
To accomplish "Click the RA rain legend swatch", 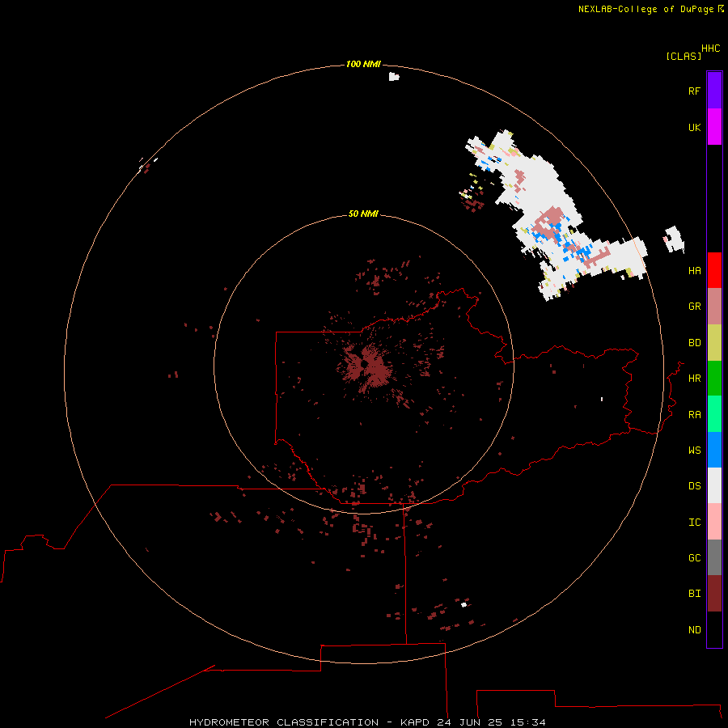I will coord(714,414).
